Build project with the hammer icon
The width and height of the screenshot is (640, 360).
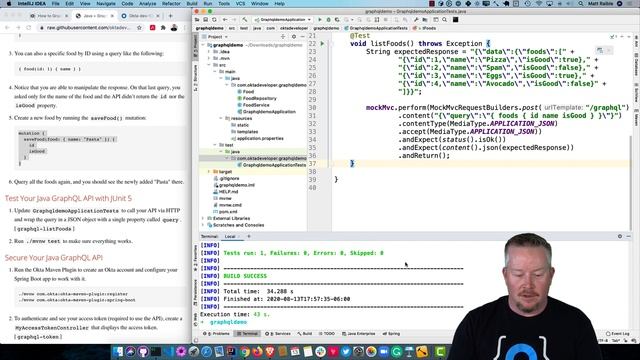coord(245,20)
